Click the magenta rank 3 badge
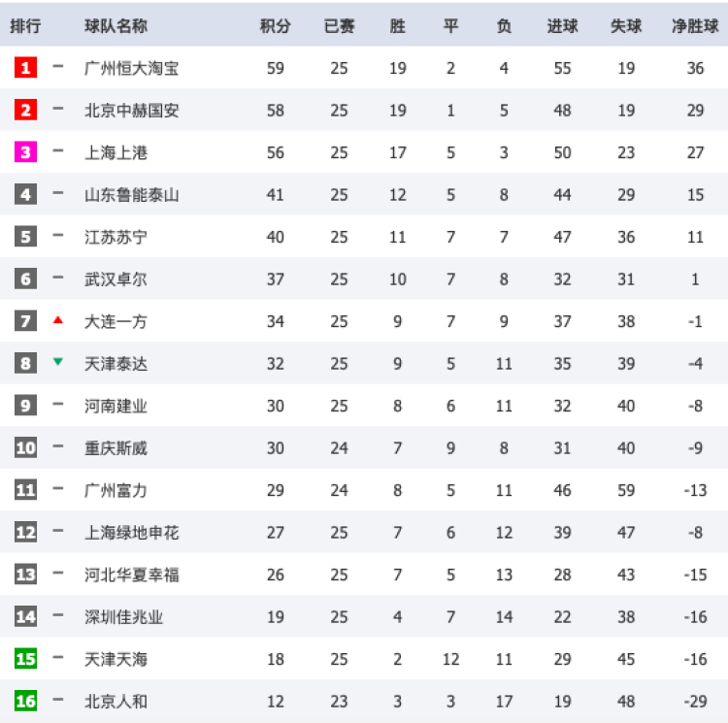Viewport: 728px width, 723px height. (25, 152)
